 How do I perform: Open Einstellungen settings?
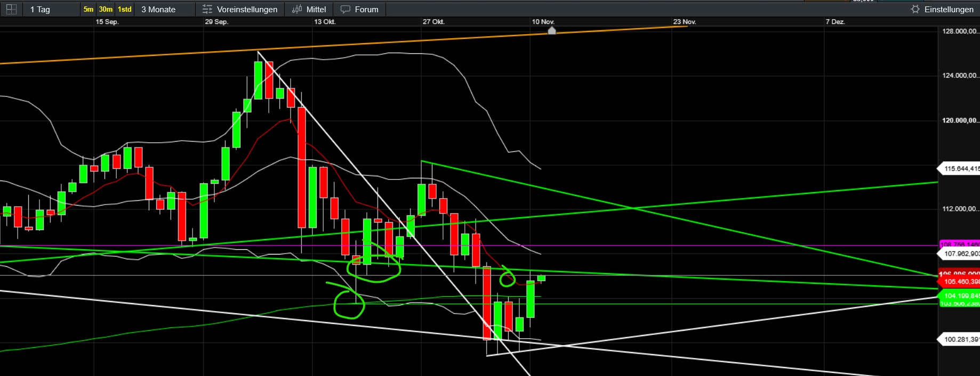949,9
